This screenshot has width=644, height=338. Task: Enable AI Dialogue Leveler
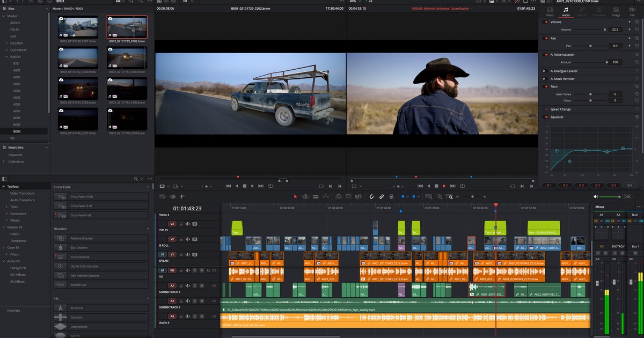tap(546, 71)
